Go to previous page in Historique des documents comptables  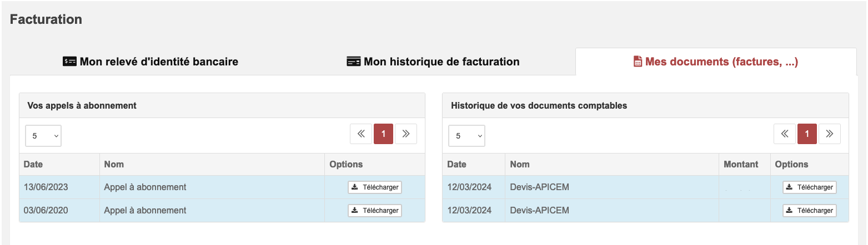[785, 134]
